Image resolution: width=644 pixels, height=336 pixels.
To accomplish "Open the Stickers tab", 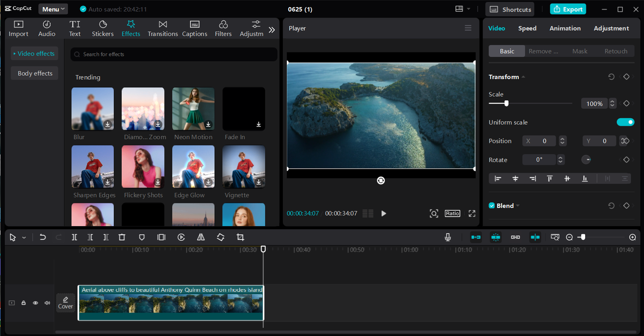I will tap(103, 29).
